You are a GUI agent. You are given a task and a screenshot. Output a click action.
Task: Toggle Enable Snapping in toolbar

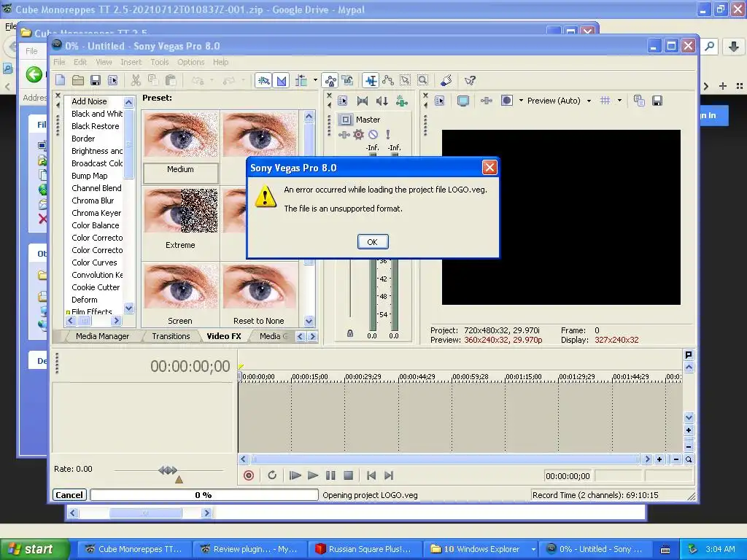pyautogui.click(x=263, y=80)
